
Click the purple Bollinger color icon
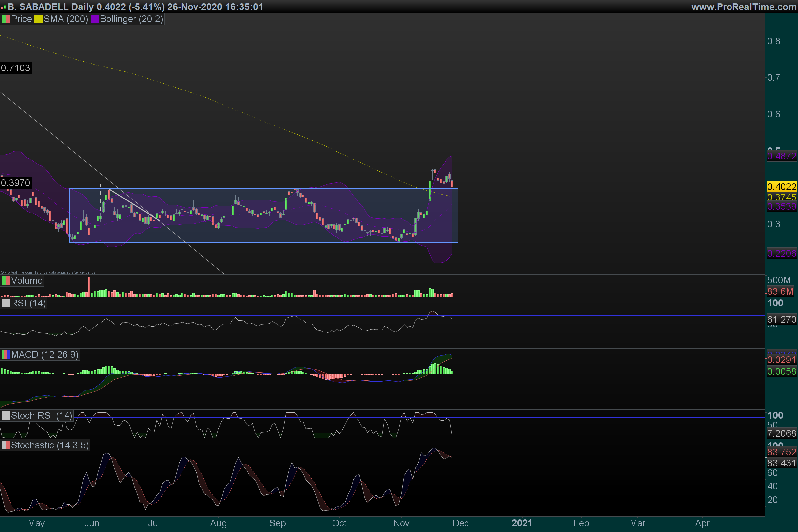[x=95, y=19]
